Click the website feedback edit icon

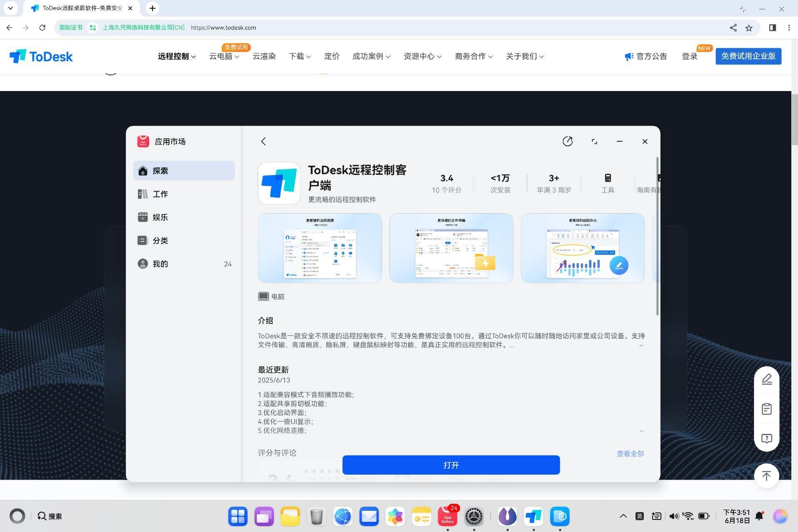point(767,379)
